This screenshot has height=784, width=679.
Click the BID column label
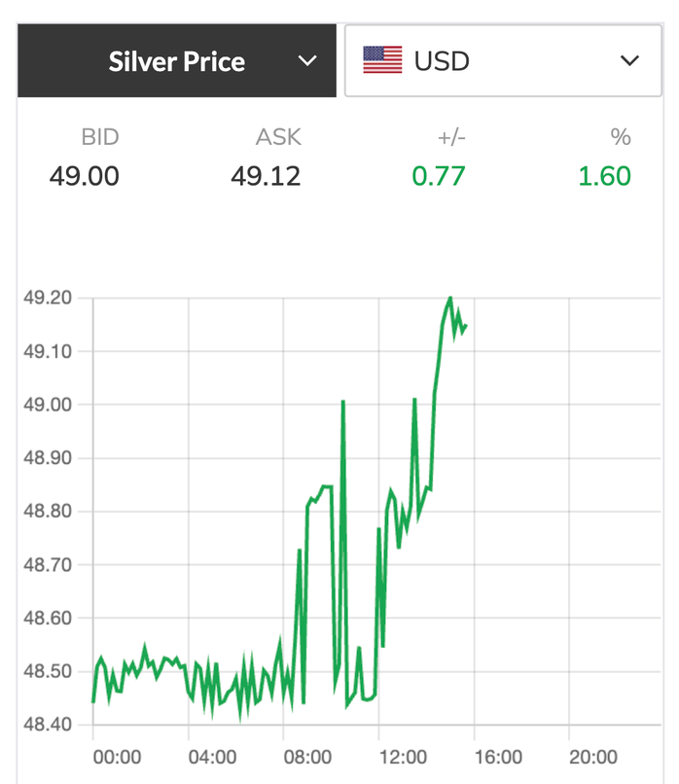pos(99,137)
